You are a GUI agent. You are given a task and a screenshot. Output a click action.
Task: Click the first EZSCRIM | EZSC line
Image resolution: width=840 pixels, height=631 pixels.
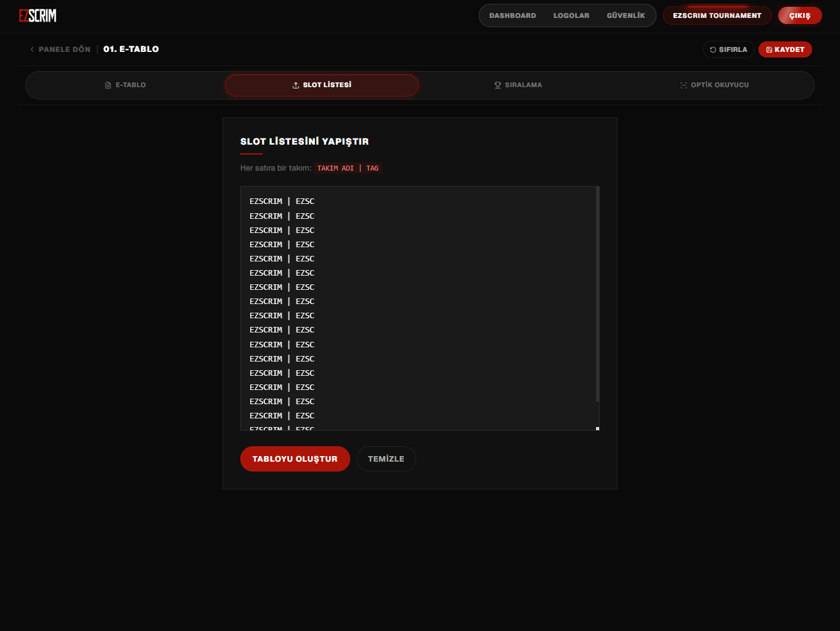282,201
